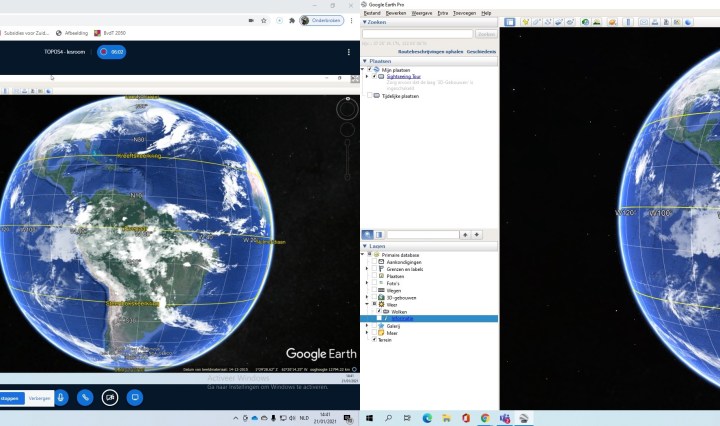Click the red recording timer indicator

[x=111, y=51]
